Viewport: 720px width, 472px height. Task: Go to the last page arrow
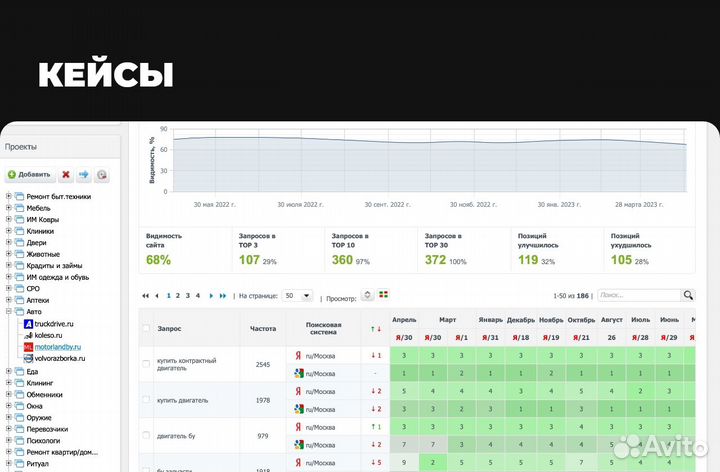222,296
